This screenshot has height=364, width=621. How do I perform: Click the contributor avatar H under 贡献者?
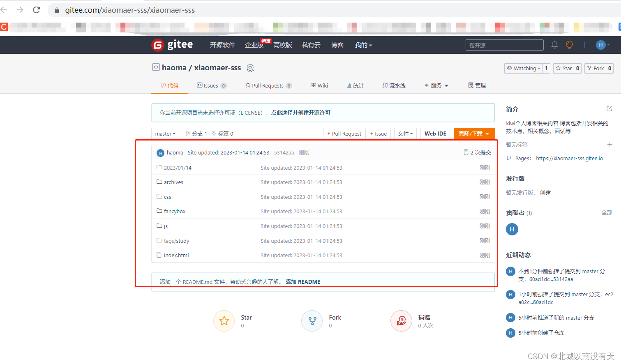coord(512,229)
